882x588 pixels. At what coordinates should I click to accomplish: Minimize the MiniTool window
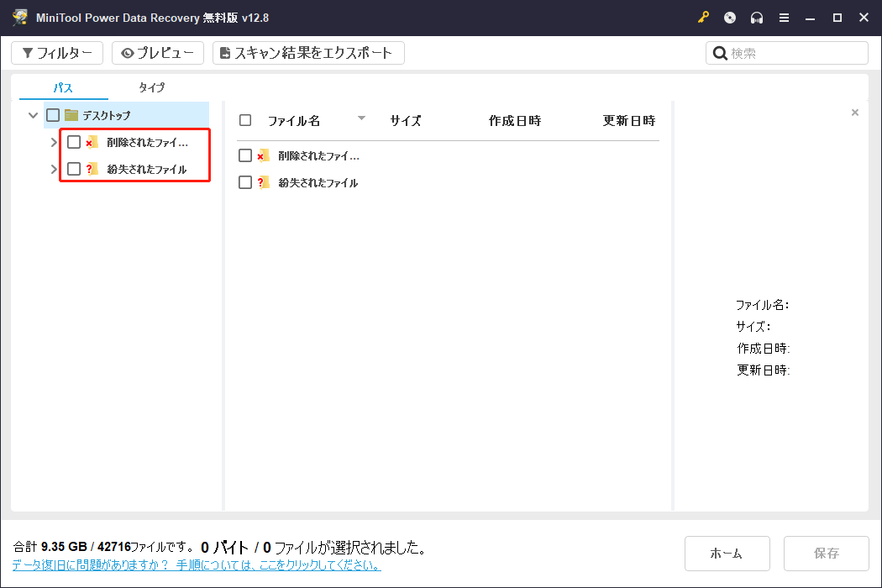(810, 18)
